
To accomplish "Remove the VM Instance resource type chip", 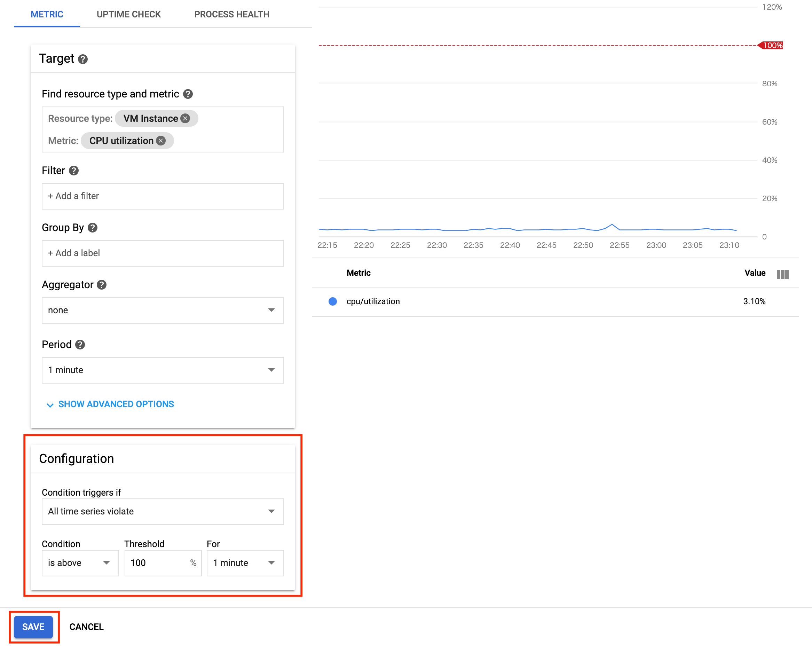I will (185, 119).
